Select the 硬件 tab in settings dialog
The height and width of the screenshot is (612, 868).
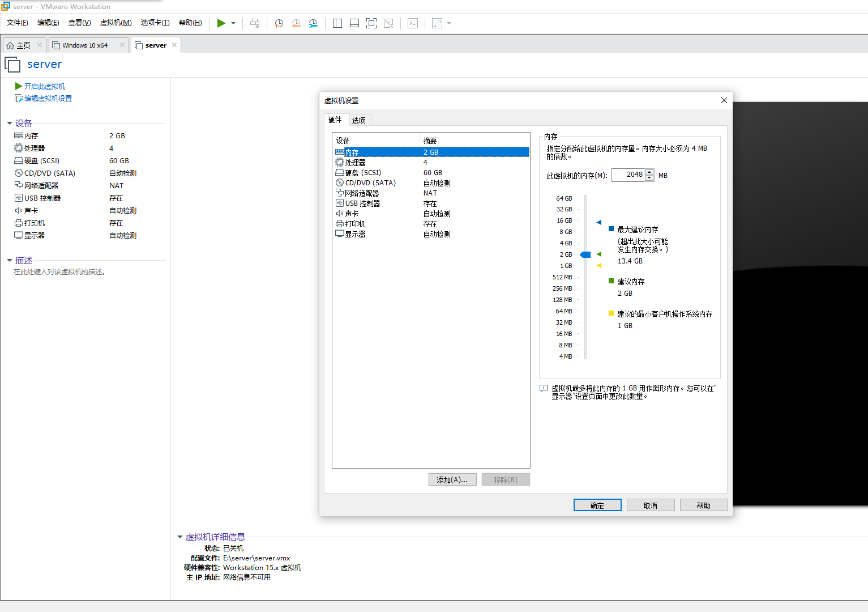[335, 120]
